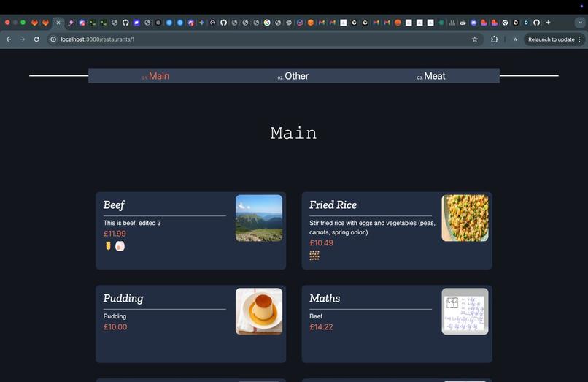Open the Fried Rice photo
This screenshot has width=588, height=382.
[465, 218]
